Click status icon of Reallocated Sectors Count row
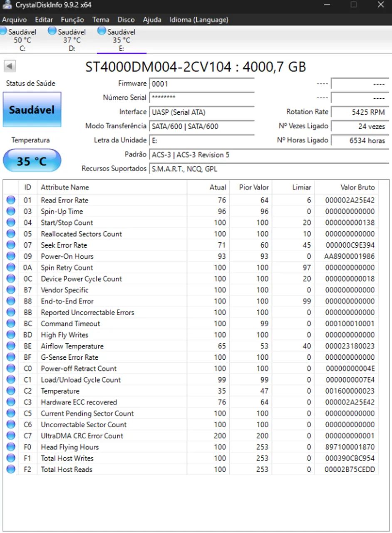Image resolution: width=392 pixels, height=533 pixels. click(11, 234)
